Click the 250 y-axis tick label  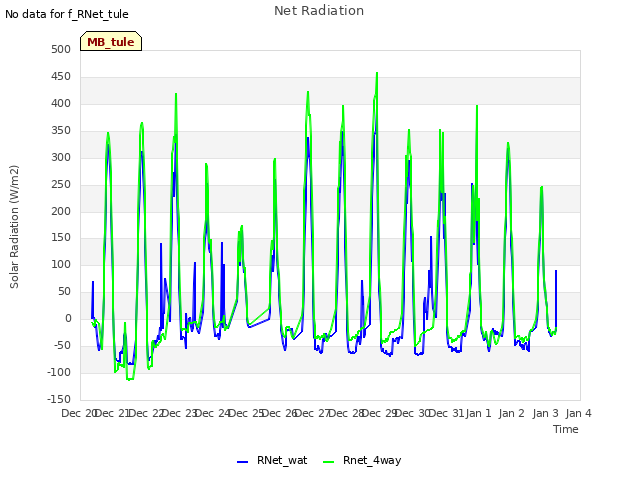click(x=61, y=184)
